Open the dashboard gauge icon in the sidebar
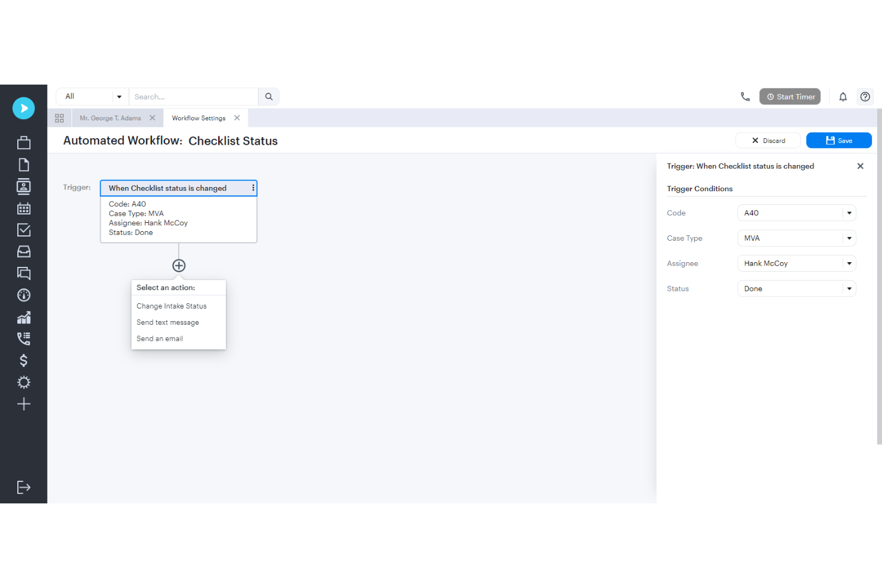The image size is (882, 588). coord(24,295)
